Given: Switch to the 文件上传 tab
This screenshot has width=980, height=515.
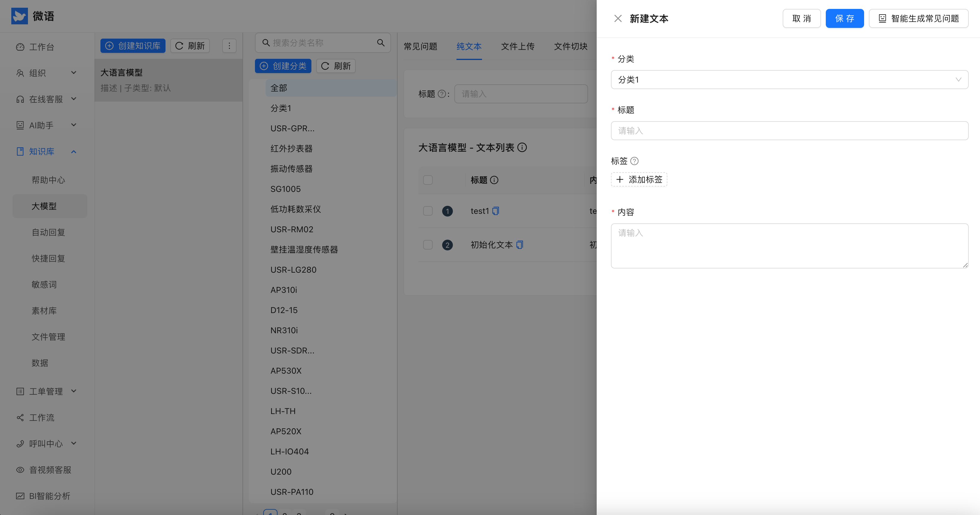Looking at the screenshot, I should (x=517, y=46).
